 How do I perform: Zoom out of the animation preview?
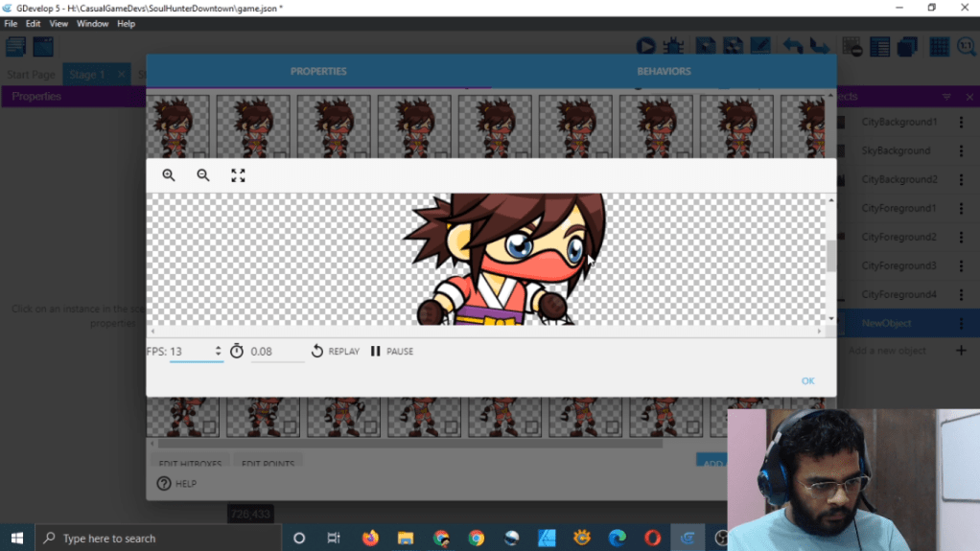coord(203,175)
